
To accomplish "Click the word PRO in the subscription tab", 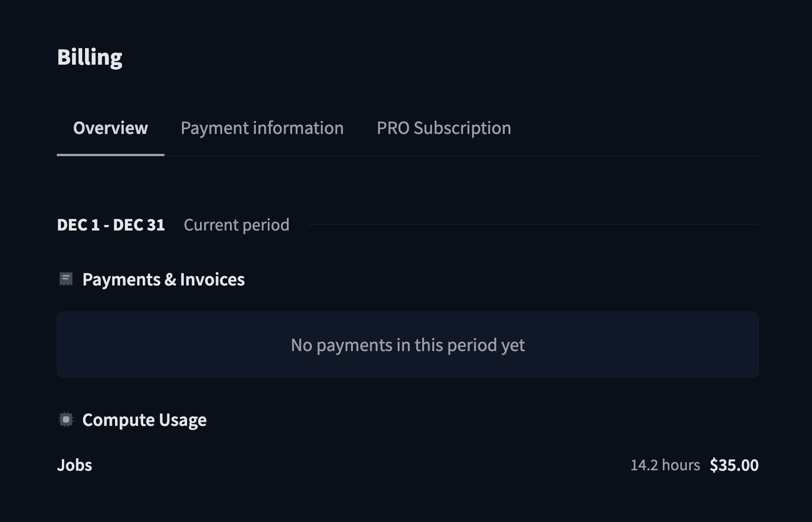I will click(393, 128).
